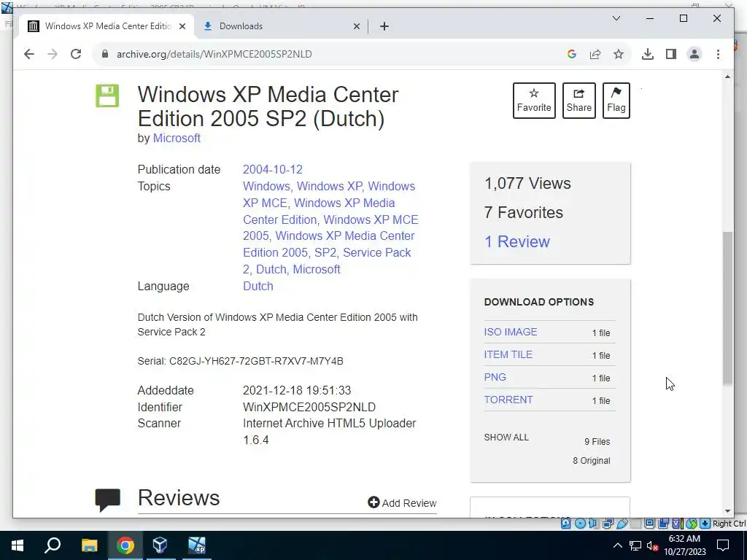Viewport: 747px width, 560px height.
Task: Flag this archive item
Action: click(x=616, y=101)
